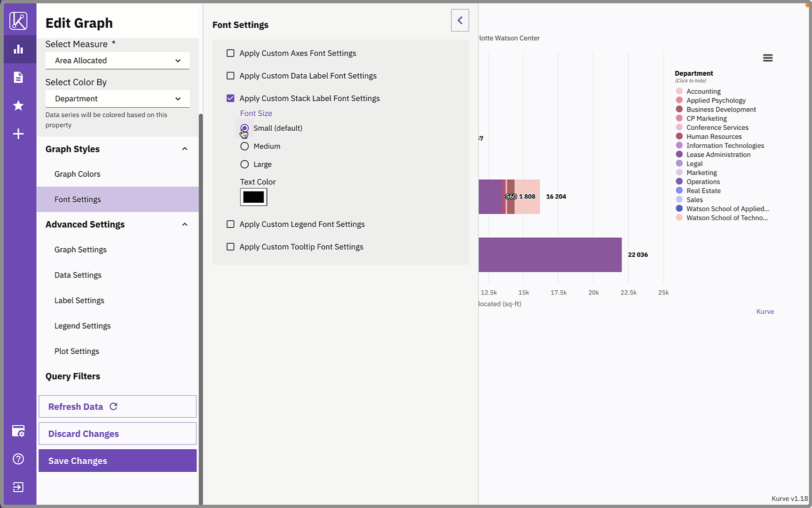The width and height of the screenshot is (812, 508).
Task: Collapse the Graph Styles section
Action: point(184,149)
